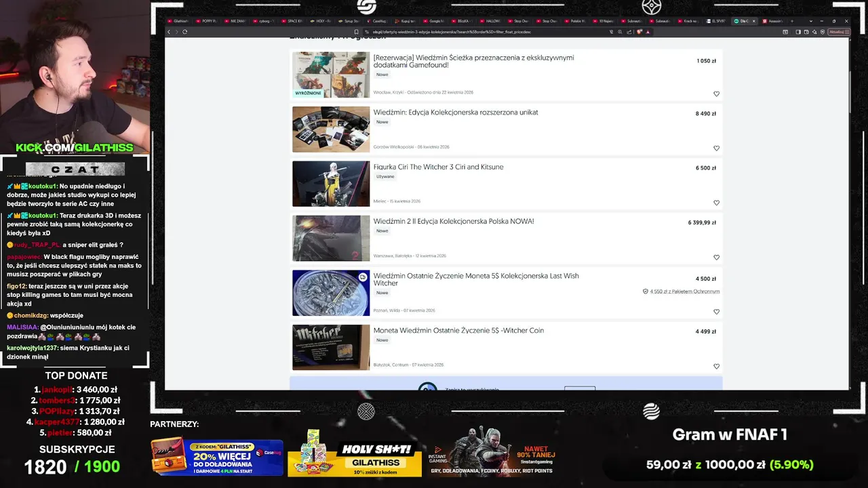Favorite the Witcher Coin 4 499 zł heart
Screen dimensions: 868x488
(x=716, y=367)
